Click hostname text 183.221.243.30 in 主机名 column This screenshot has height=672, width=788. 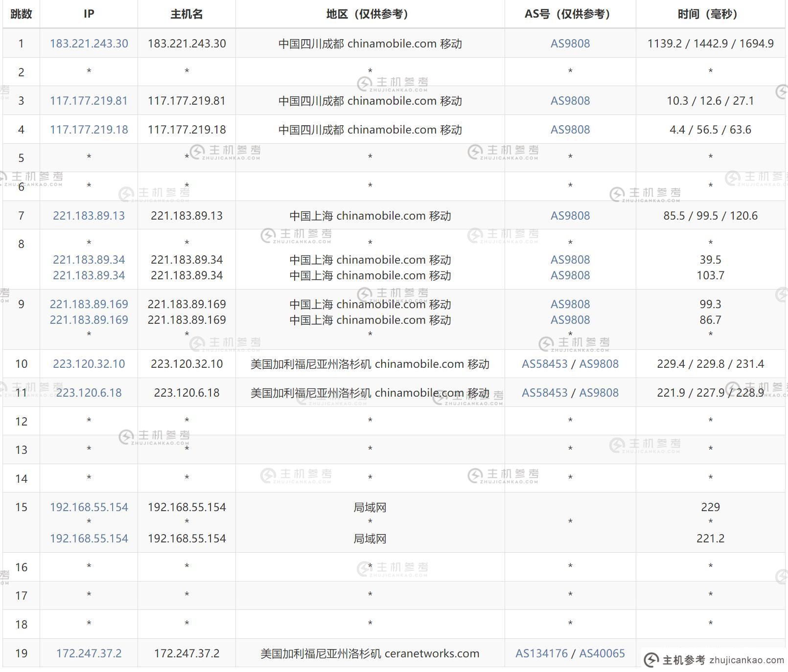(x=186, y=44)
